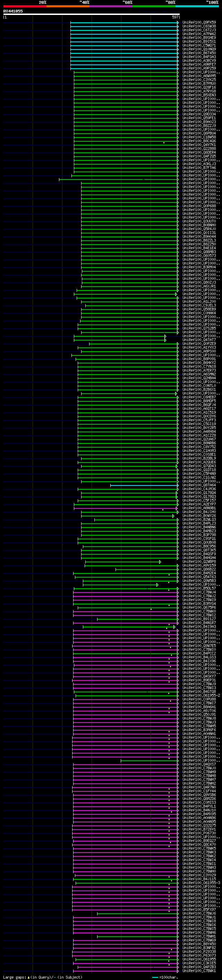Click the orange ~40% identity legend segment
222x980 pixels.
tap(68, 6)
